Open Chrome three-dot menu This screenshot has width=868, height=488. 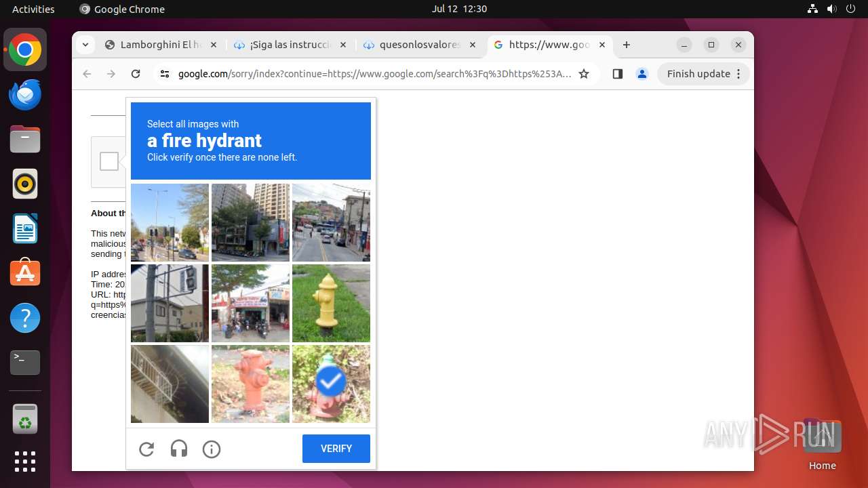(739, 74)
